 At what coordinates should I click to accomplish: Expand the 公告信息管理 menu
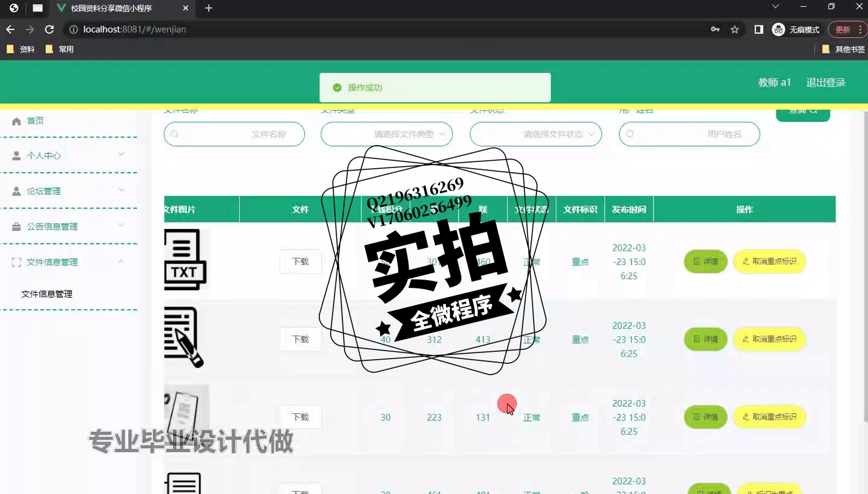point(69,227)
